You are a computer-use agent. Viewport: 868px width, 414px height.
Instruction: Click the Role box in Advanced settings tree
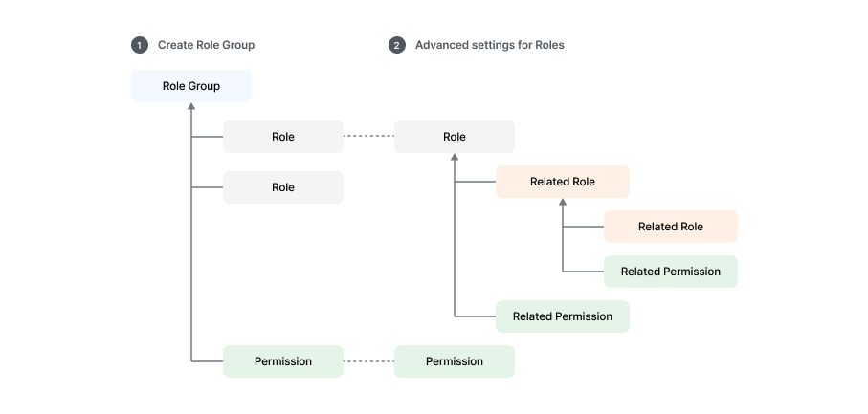coord(455,137)
